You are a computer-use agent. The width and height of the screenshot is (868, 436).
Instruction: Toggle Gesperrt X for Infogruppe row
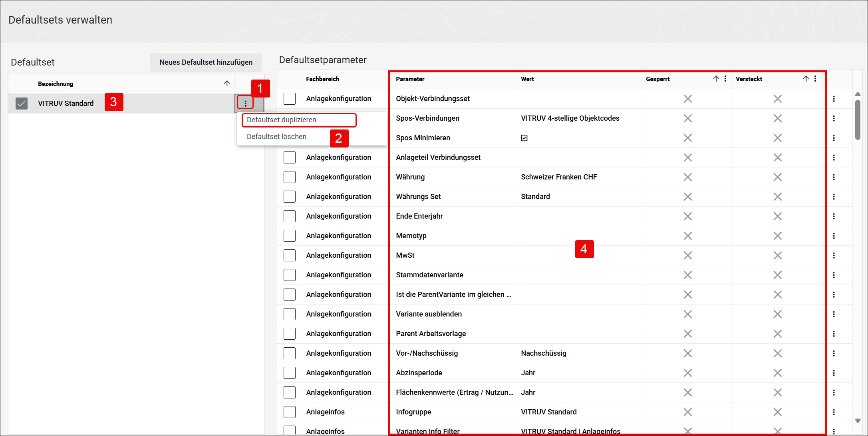point(687,412)
